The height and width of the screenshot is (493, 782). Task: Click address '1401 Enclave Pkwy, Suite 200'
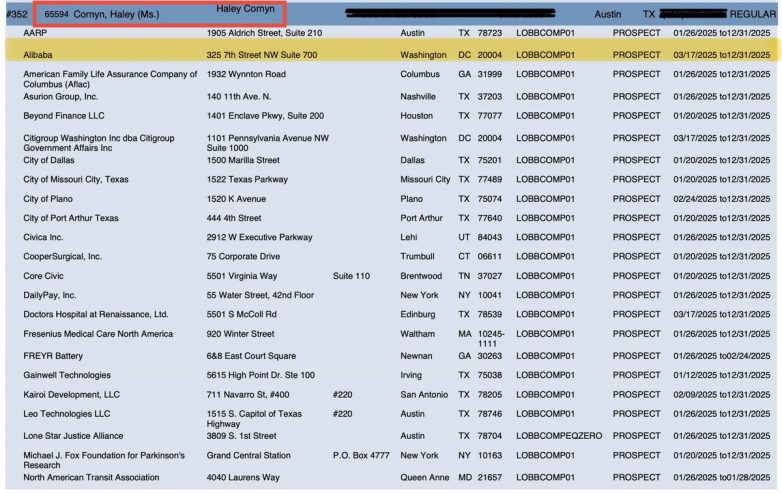265,116
